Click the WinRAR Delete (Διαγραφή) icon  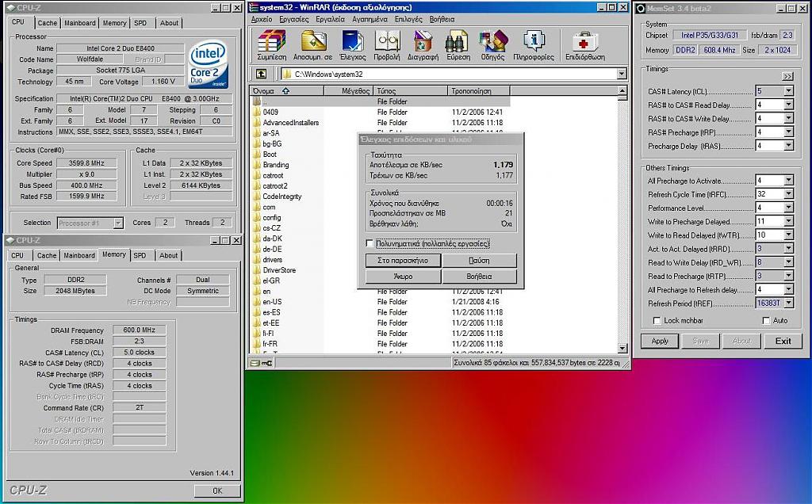point(423,40)
